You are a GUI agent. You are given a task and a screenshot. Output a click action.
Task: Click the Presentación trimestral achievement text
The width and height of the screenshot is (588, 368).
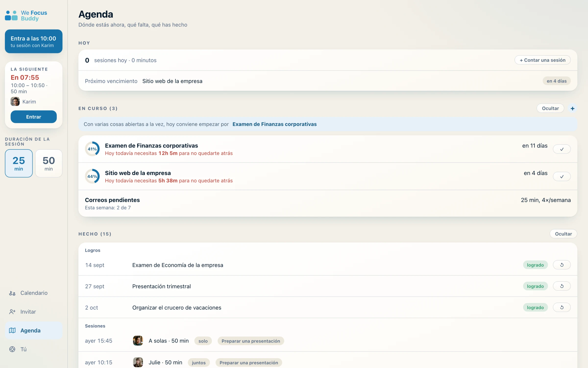(x=161, y=286)
